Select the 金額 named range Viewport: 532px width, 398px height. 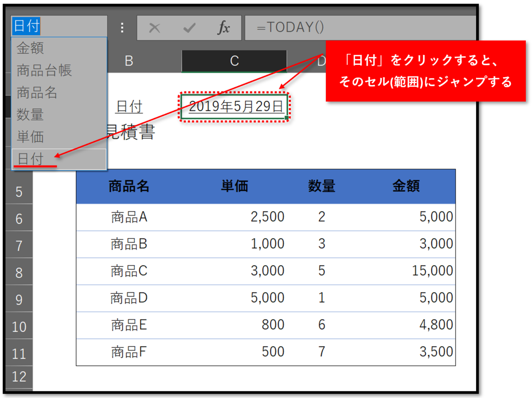point(30,48)
